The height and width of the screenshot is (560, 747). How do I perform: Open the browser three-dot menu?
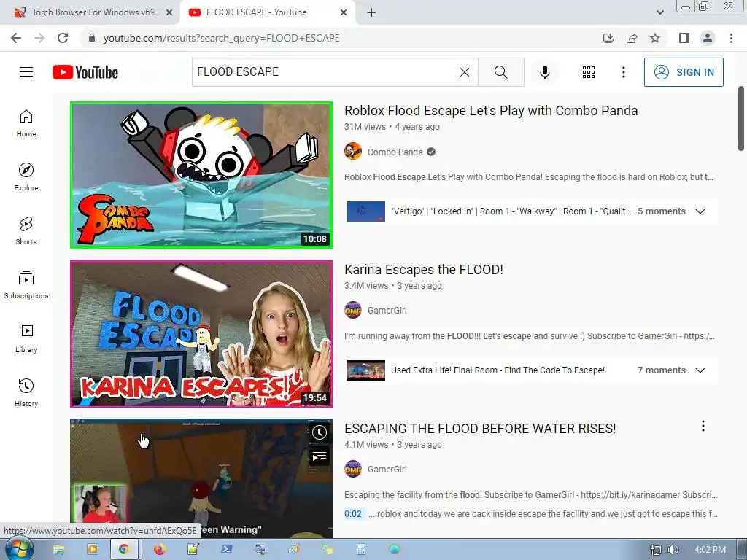click(x=731, y=38)
